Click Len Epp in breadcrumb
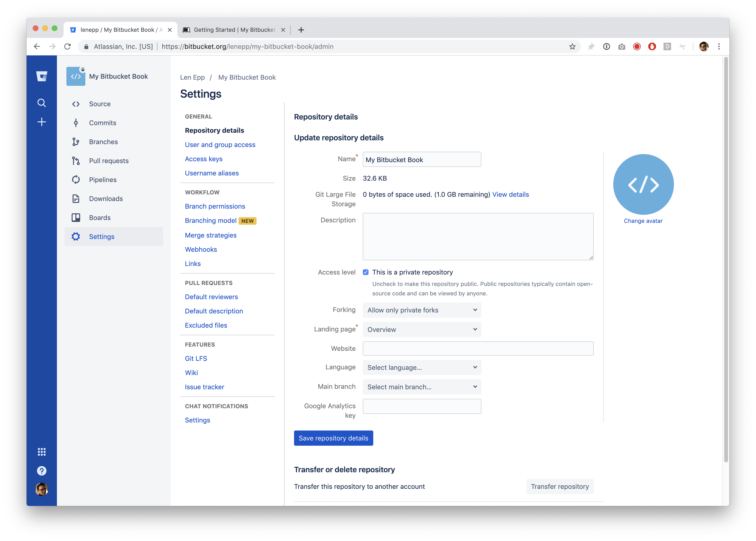The height and width of the screenshot is (541, 756). [192, 77]
